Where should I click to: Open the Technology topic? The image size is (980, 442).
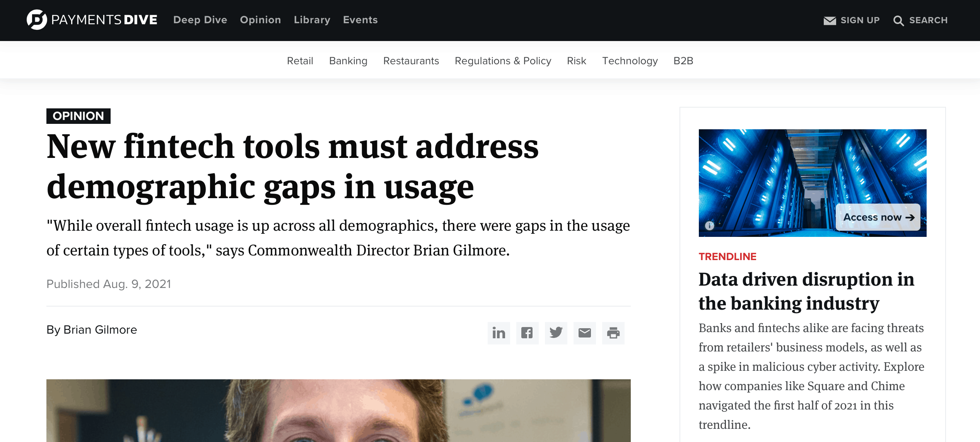click(x=630, y=61)
